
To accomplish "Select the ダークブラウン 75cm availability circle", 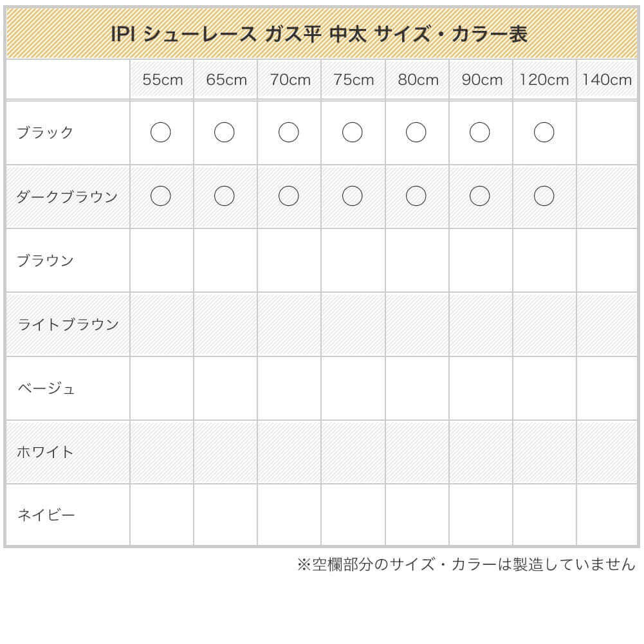I will [352, 196].
